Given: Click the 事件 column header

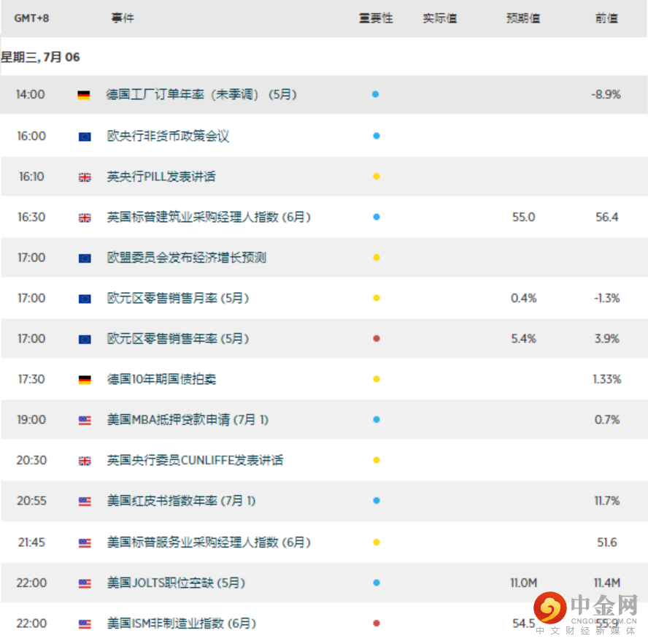Looking at the screenshot, I should coord(123,18).
